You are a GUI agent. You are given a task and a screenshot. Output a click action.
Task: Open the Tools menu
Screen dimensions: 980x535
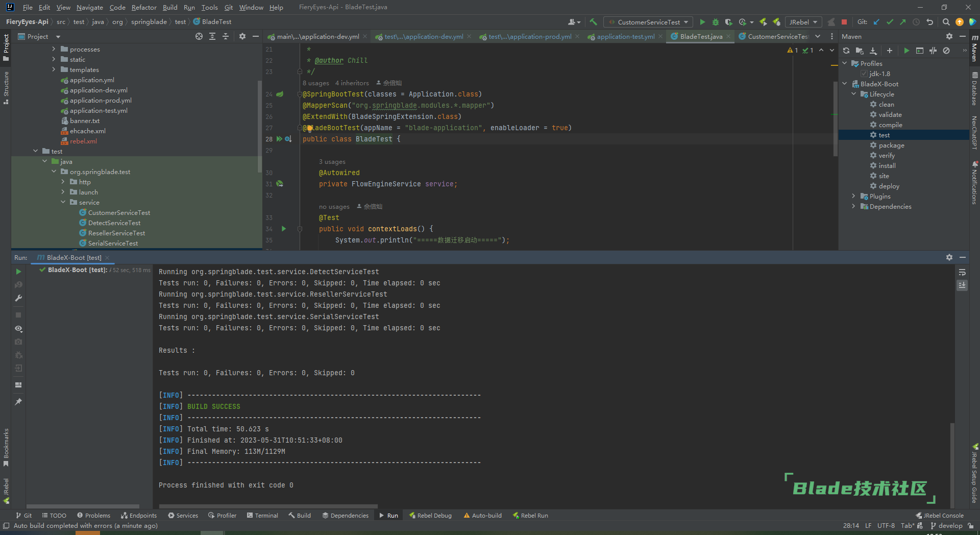[x=209, y=7]
